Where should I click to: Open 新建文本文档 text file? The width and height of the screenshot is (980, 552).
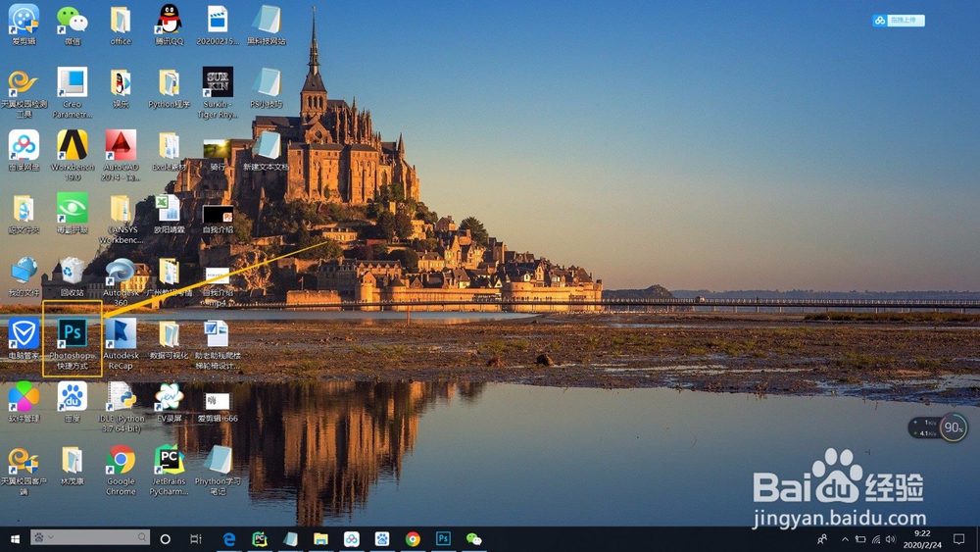pyautogui.click(x=267, y=150)
